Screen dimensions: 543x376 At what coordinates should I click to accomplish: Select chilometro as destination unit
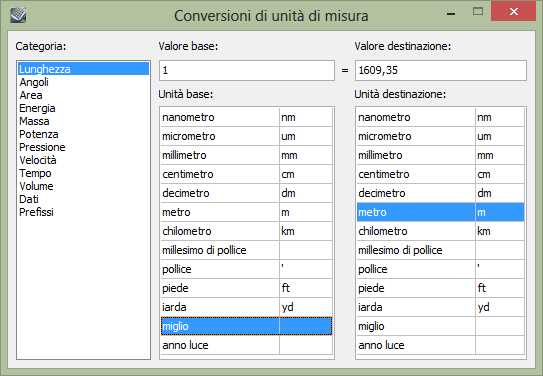coord(440,231)
